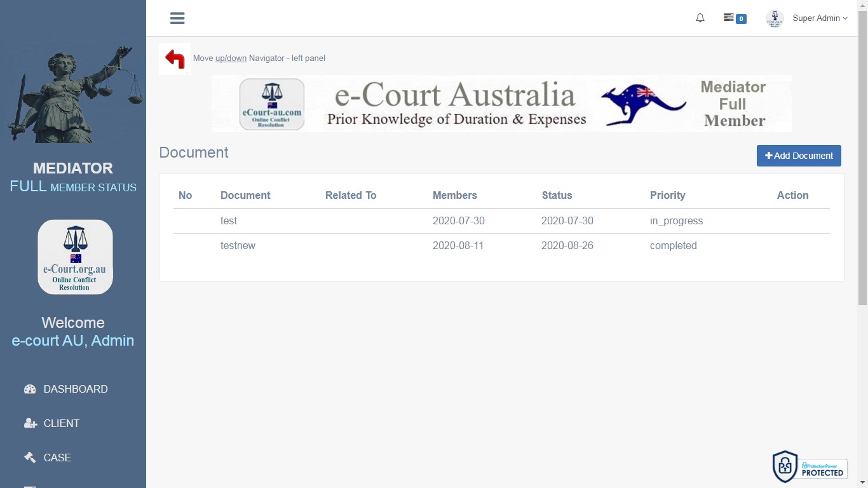The height and width of the screenshot is (488, 868).
Task: Click the Status column header
Action: tap(557, 195)
